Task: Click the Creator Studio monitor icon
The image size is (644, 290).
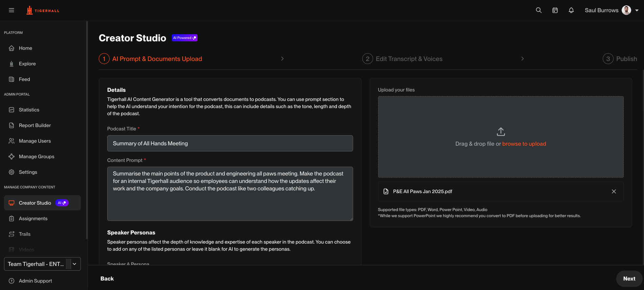Action: point(11,203)
